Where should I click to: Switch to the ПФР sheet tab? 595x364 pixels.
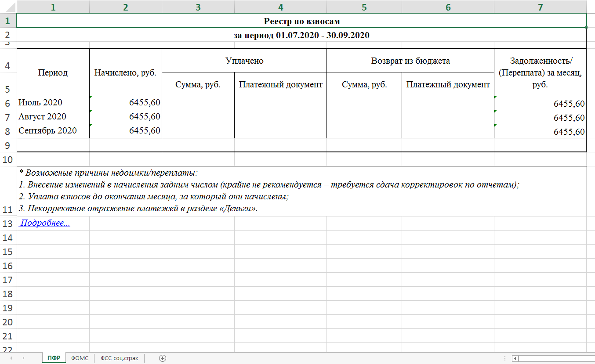pos(54,358)
